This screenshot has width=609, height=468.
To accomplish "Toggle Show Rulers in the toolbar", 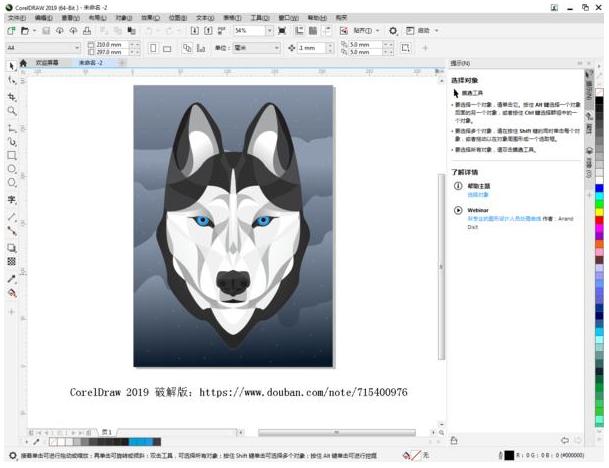I will click(299, 31).
